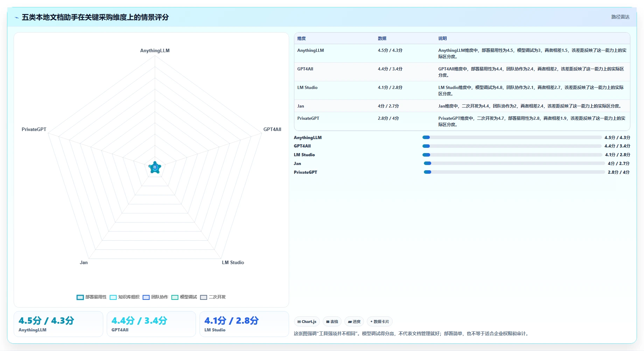This screenshot has width=644, height=351.
Task: Click the 表格 tag
Action: (x=332, y=322)
